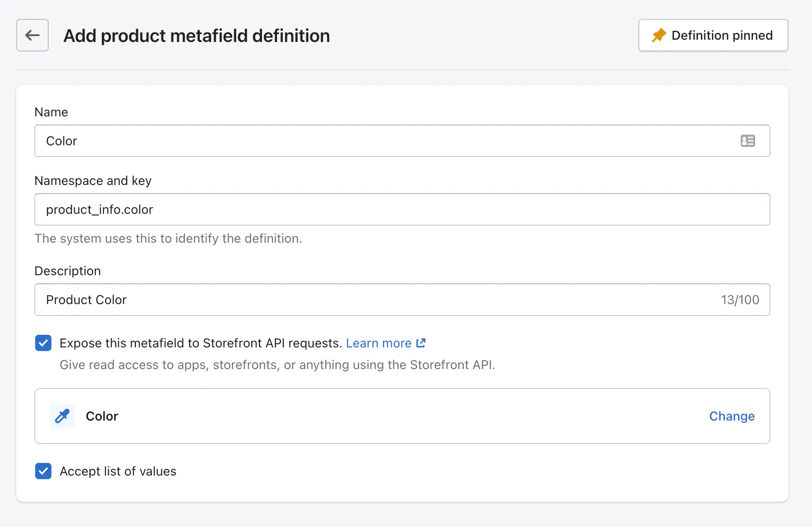Click the Add product metafield definition heading

(197, 36)
